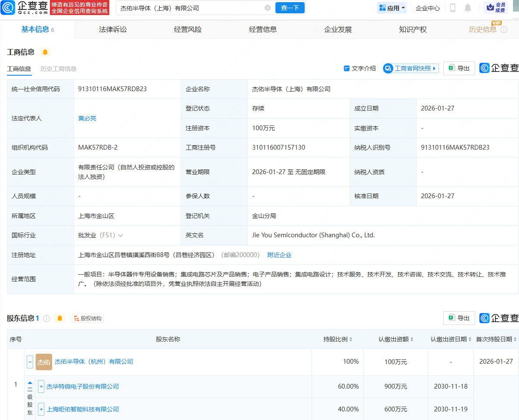
Task: Click bell icon beside 工商信息 heading
Action: (x=45, y=52)
